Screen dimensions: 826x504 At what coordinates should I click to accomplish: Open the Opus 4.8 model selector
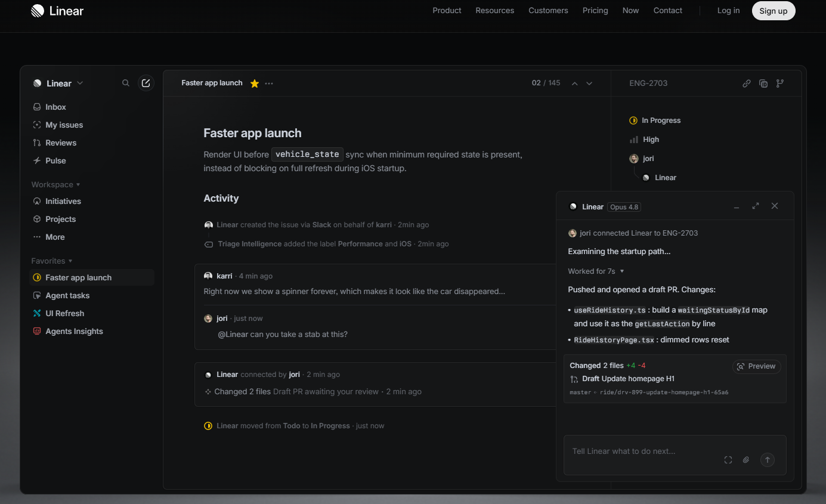tap(624, 207)
